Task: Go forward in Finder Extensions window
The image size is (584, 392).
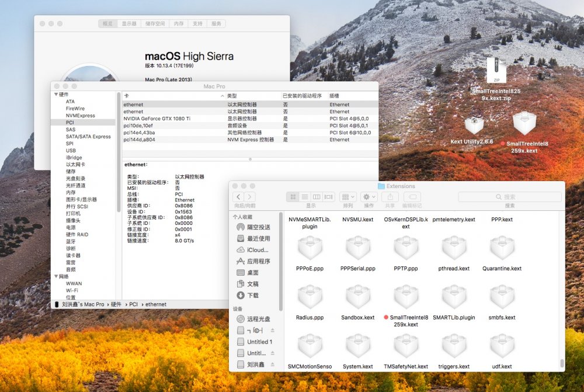Action: coord(250,197)
